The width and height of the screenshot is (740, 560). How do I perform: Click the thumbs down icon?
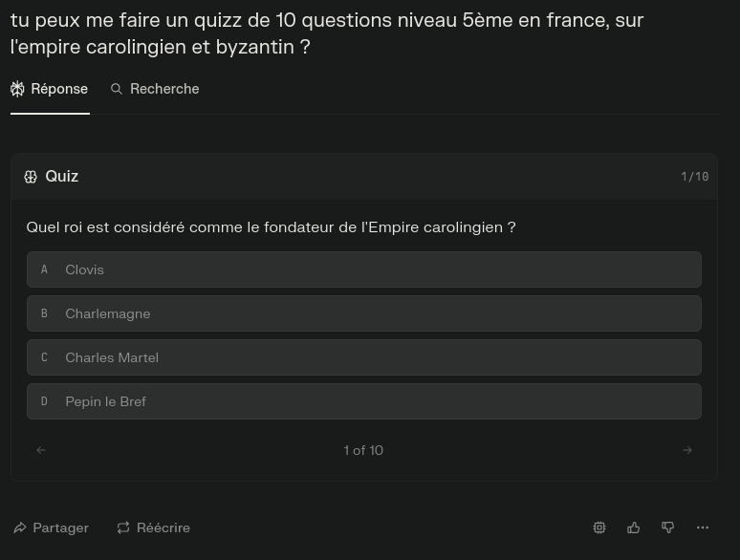click(x=668, y=528)
